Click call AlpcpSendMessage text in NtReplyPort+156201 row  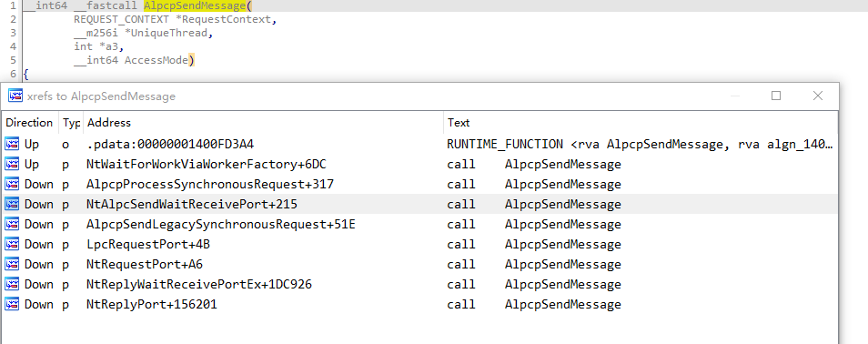tap(534, 304)
